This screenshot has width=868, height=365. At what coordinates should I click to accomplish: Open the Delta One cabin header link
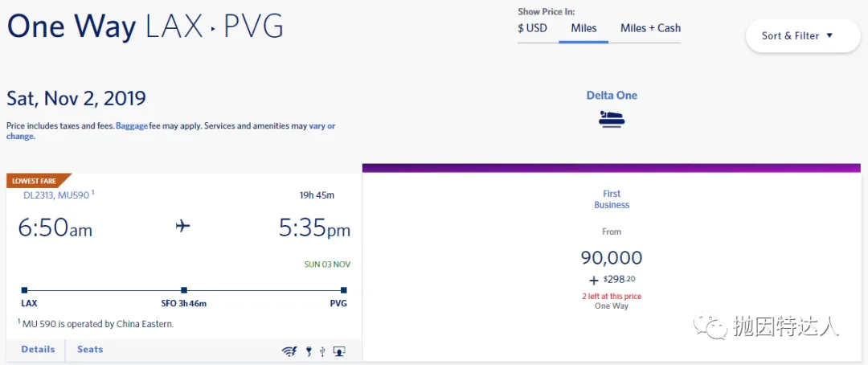coord(612,95)
